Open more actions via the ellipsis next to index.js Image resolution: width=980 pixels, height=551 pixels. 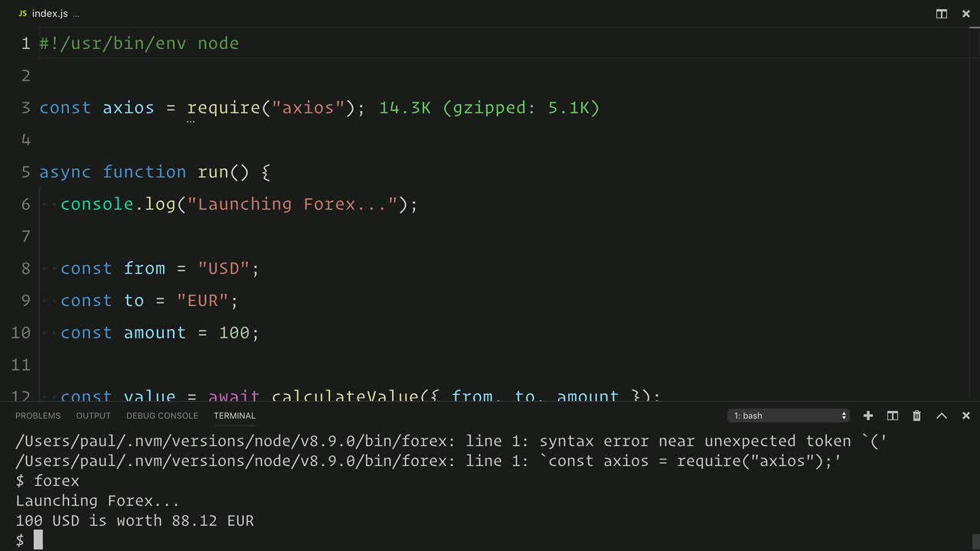77,14
